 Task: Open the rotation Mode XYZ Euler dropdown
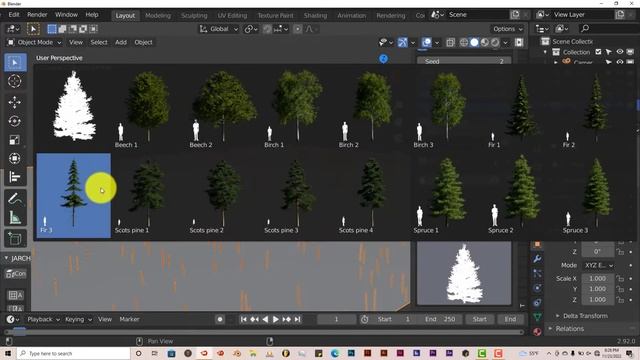tap(598, 265)
